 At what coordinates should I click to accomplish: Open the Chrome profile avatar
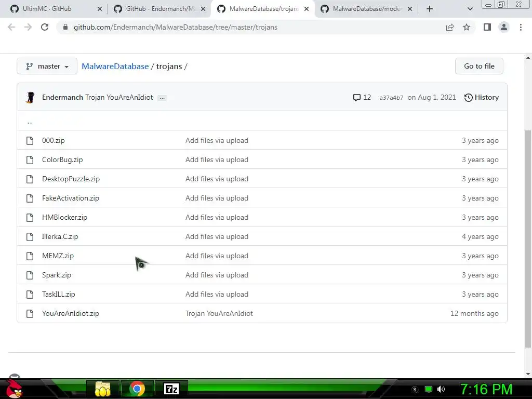[x=504, y=27]
